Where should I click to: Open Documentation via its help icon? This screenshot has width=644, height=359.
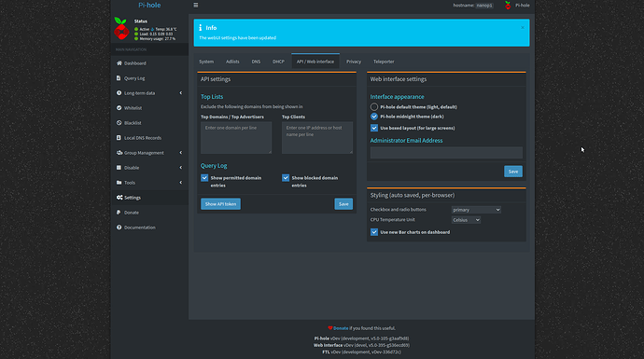coord(119,228)
